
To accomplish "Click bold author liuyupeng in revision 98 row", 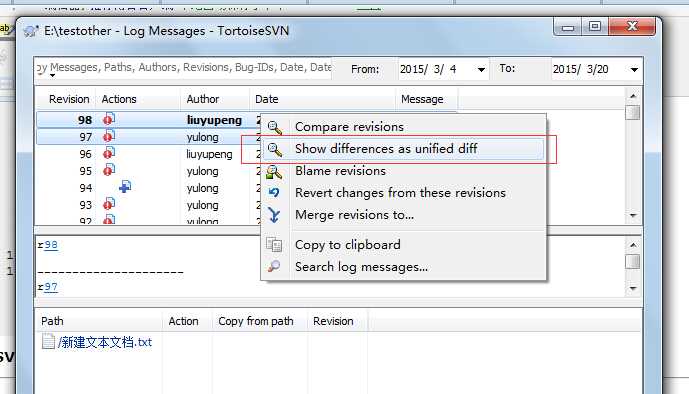I will pyautogui.click(x=214, y=120).
